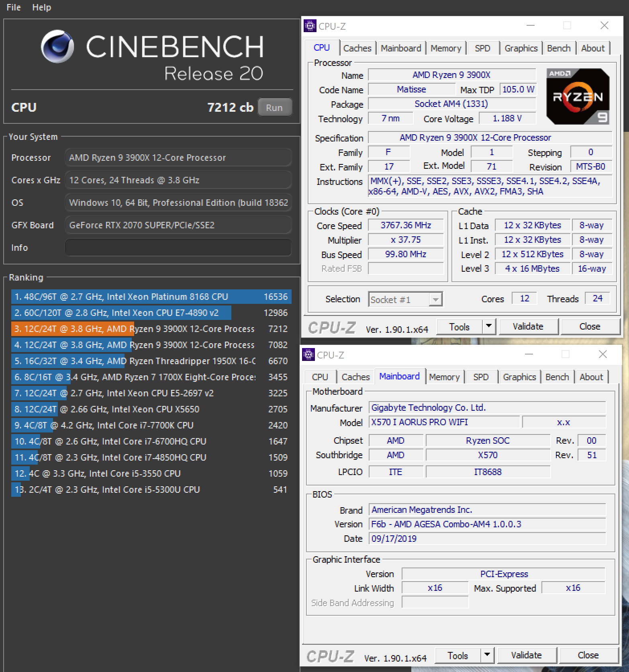Click the lower CPU-Z window title icon
629x672 pixels.
[x=308, y=355]
